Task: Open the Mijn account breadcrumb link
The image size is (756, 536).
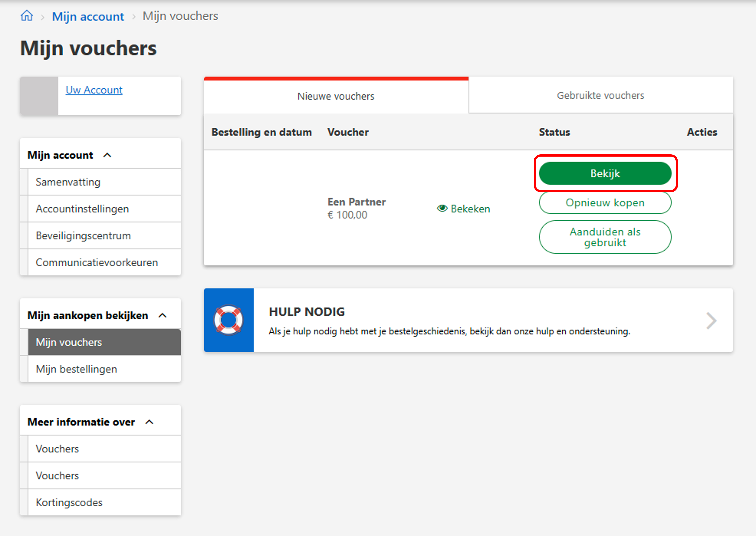Action: click(x=88, y=17)
